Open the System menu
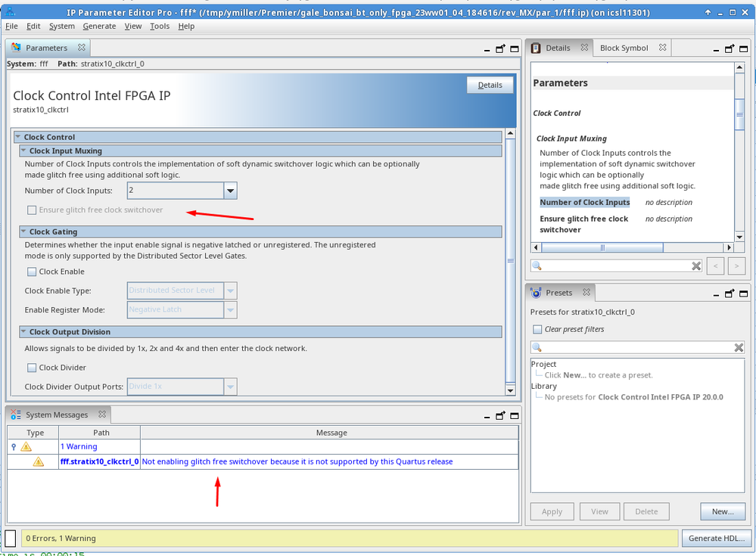The height and width of the screenshot is (556, 756). (62, 26)
